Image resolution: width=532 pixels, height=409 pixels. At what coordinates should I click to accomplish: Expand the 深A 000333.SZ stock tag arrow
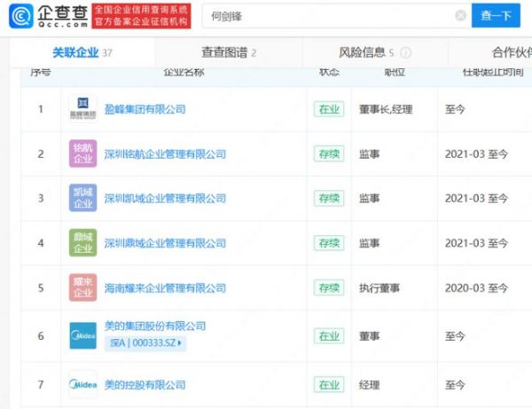click(x=180, y=342)
